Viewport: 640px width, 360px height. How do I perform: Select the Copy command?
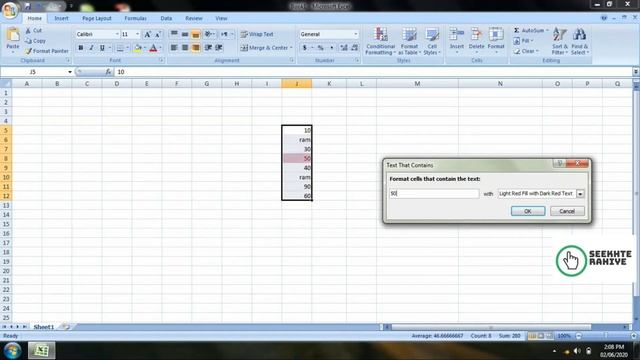pyautogui.click(x=36, y=41)
